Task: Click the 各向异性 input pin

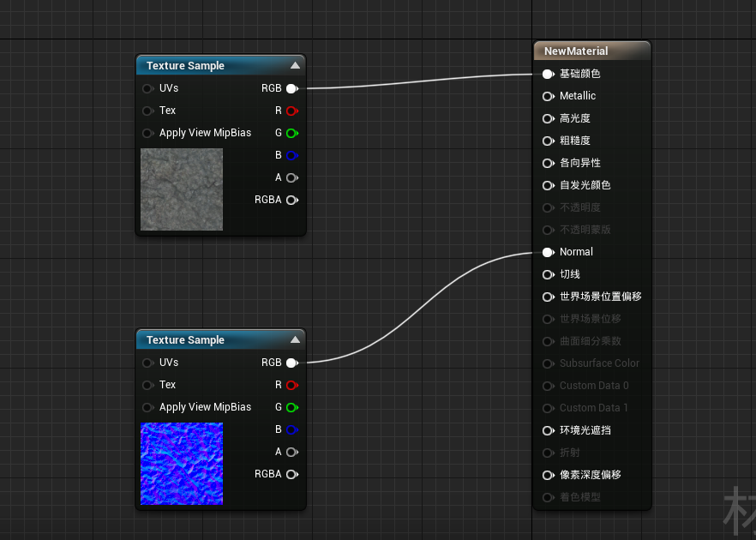Action: click(549, 164)
